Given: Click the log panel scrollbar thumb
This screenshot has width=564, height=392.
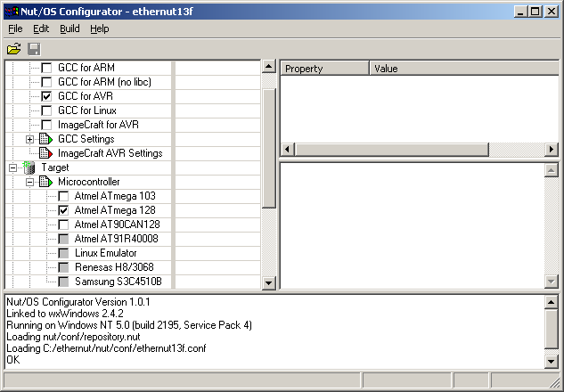Looking at the screenshot, I should click(551, 329).
